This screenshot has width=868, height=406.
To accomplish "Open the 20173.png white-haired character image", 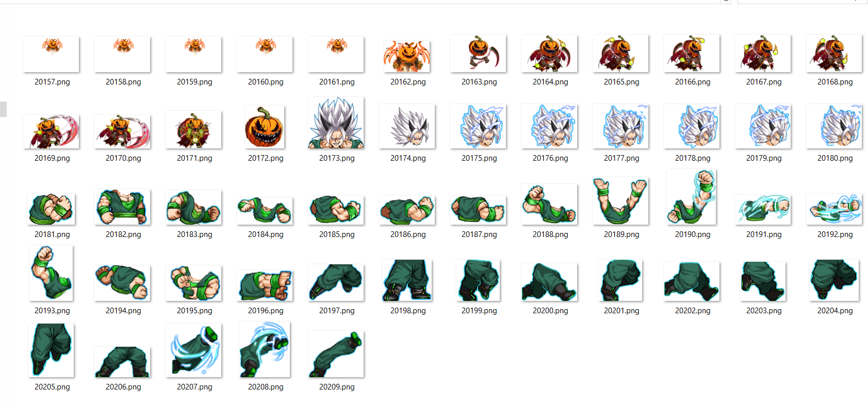I will (x=336, y=124).
